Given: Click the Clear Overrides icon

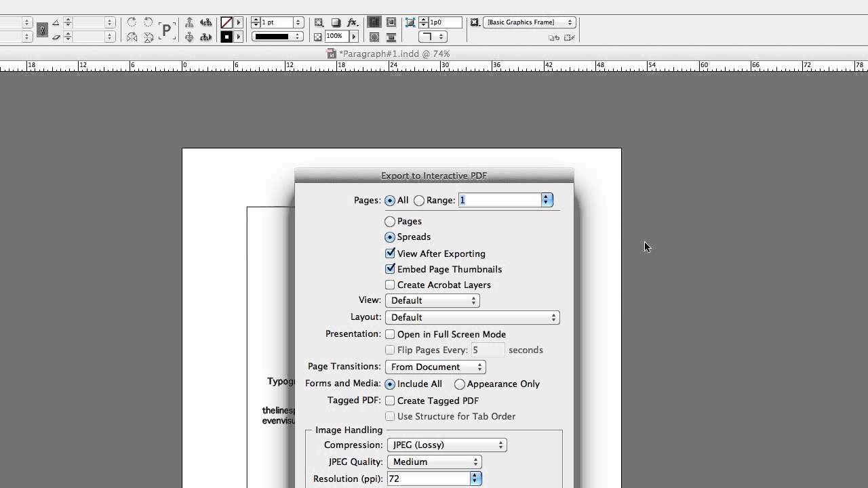Looking at the screenshot, I should pyautogui.click(x=554, y=38).
